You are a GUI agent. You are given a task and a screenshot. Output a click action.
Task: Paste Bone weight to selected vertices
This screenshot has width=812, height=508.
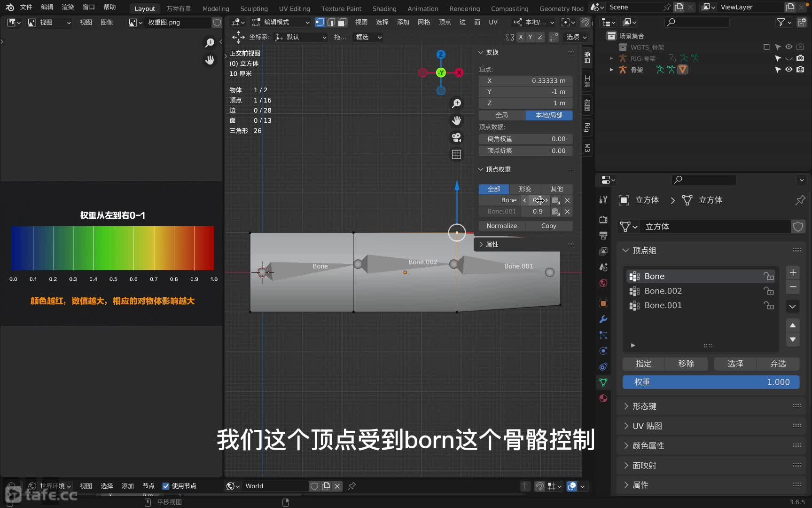click(556, 200)
